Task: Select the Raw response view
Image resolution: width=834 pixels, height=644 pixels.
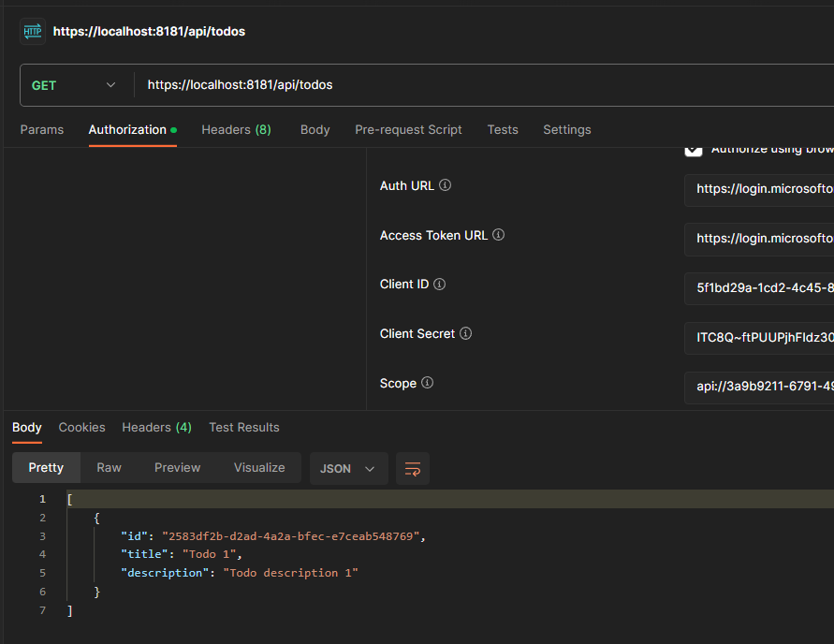Action: [x=110, y=467]
